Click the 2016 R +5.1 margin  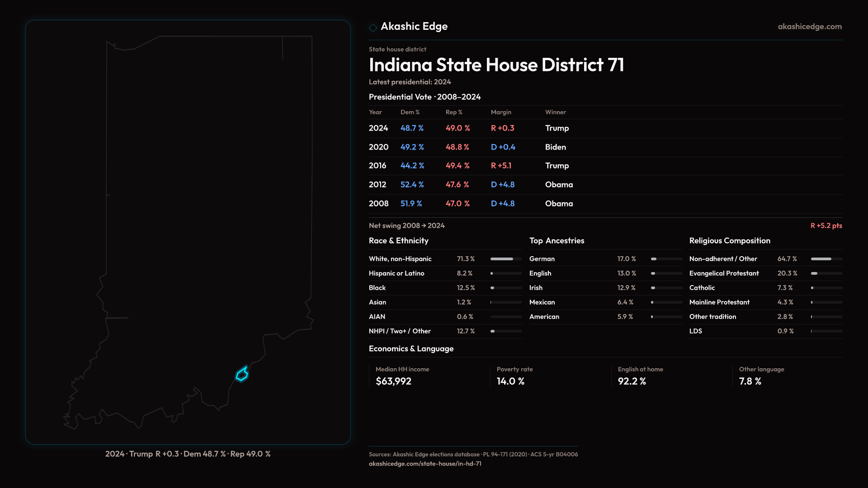(x=501, y=166)
